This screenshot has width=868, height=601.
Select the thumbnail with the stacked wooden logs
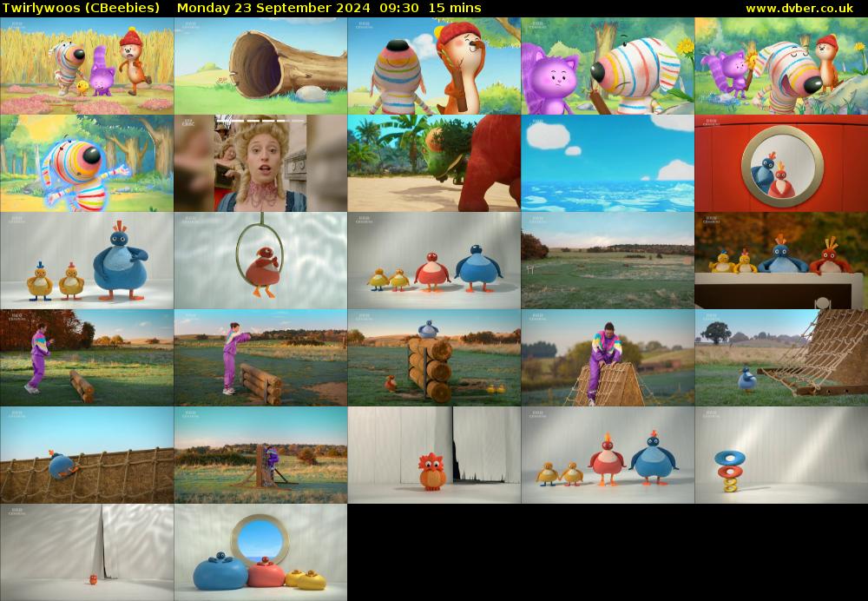click(434, 359)
